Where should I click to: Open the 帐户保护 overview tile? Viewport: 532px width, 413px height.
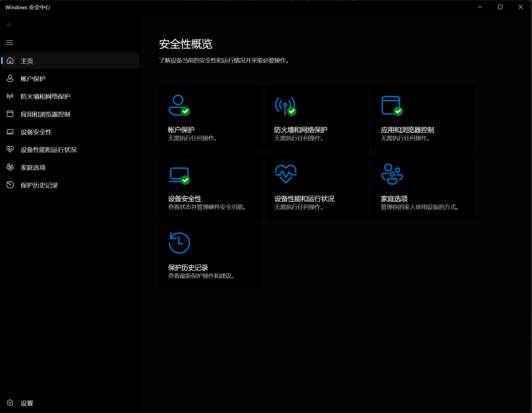click(210, 118)
